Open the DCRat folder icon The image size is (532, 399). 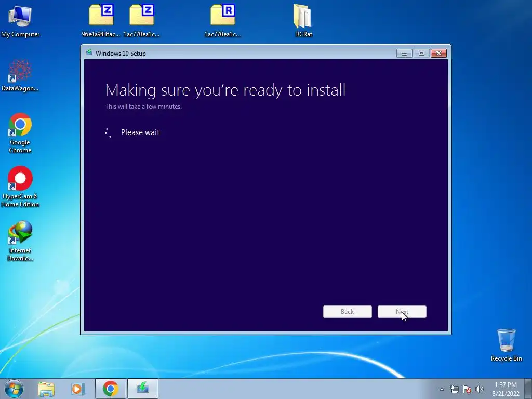tap(303, 20)
